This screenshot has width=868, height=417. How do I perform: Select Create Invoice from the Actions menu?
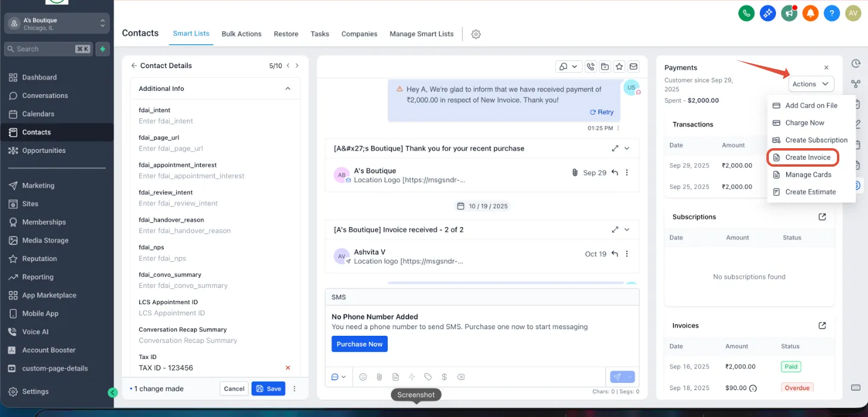(803, 157)
